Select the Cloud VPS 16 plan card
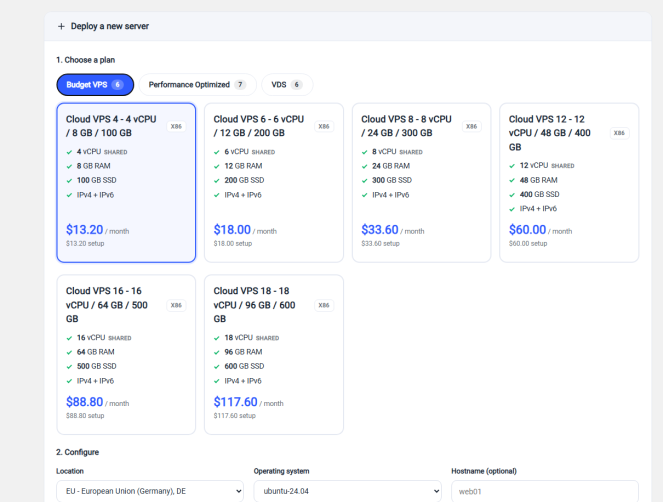Image resolution: width=663 pixels, height=502 pixels. pos(126,355)
